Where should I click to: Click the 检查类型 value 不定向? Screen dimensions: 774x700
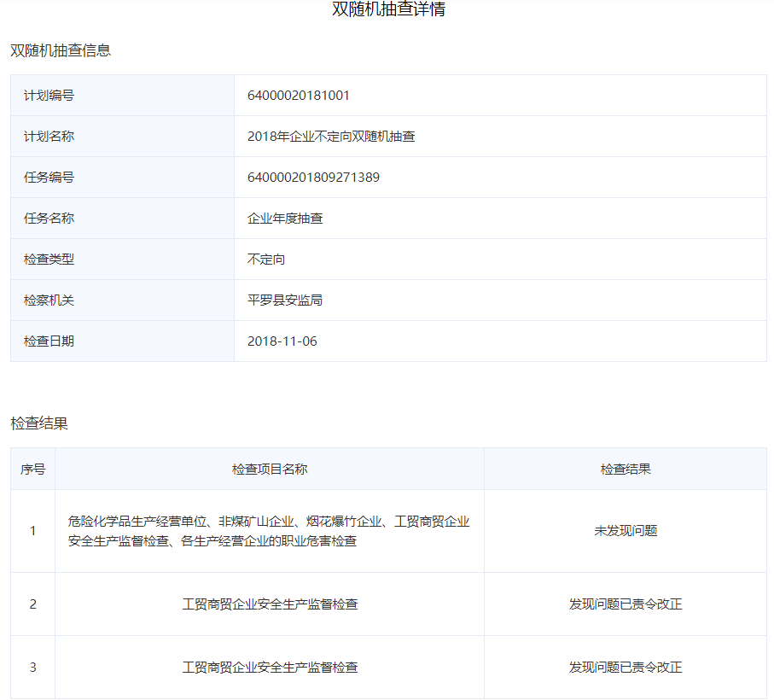266,260
